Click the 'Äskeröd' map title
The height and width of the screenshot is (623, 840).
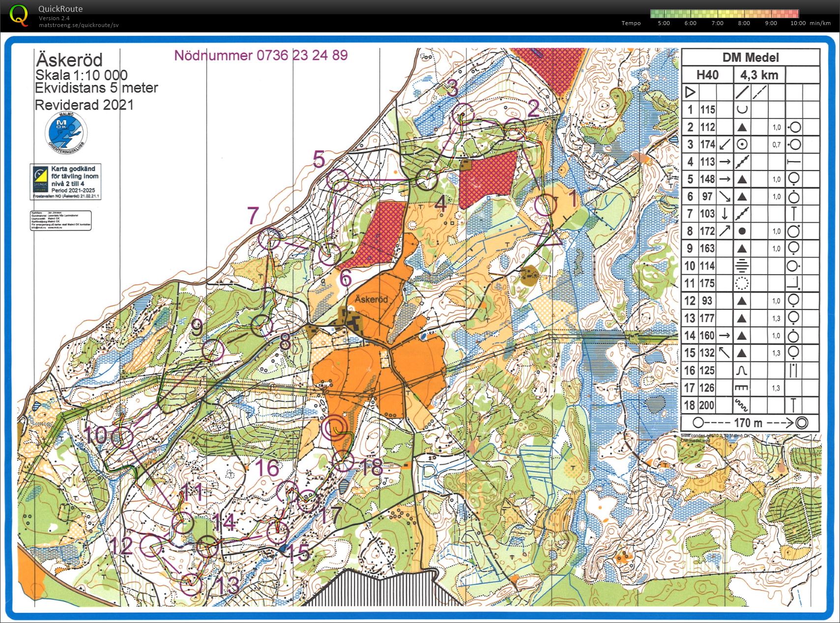pyautogui.click(x=69, y=60)
